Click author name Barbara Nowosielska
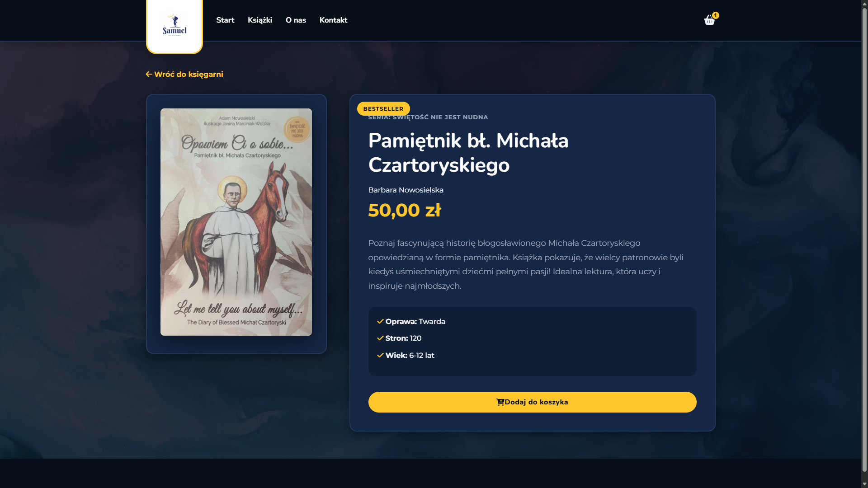This screenshot has width=868, height=488. pos(406,190)
